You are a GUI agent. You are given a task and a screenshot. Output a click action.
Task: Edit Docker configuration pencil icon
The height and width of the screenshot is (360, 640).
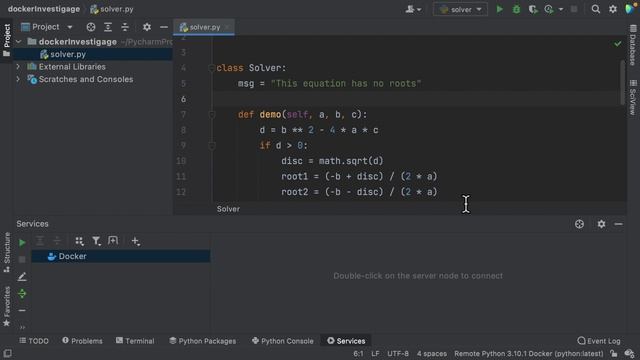tap(22, 277)
